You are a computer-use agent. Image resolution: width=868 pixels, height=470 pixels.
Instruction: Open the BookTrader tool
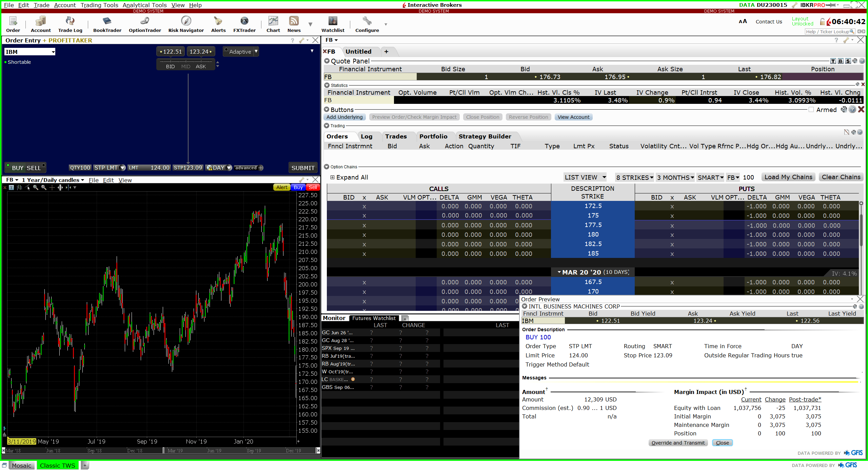[x=107, y=24]
